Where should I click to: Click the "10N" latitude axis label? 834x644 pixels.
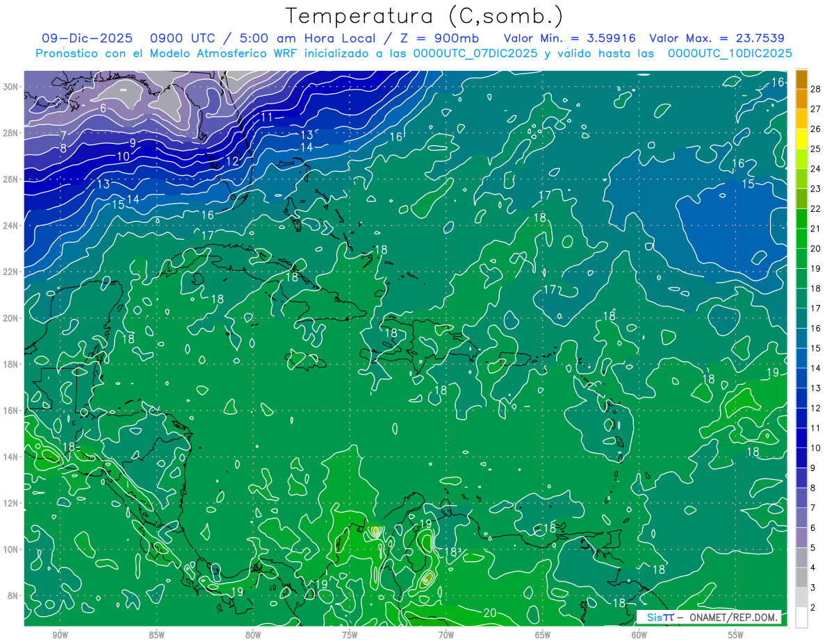click(x=11, y=550)
